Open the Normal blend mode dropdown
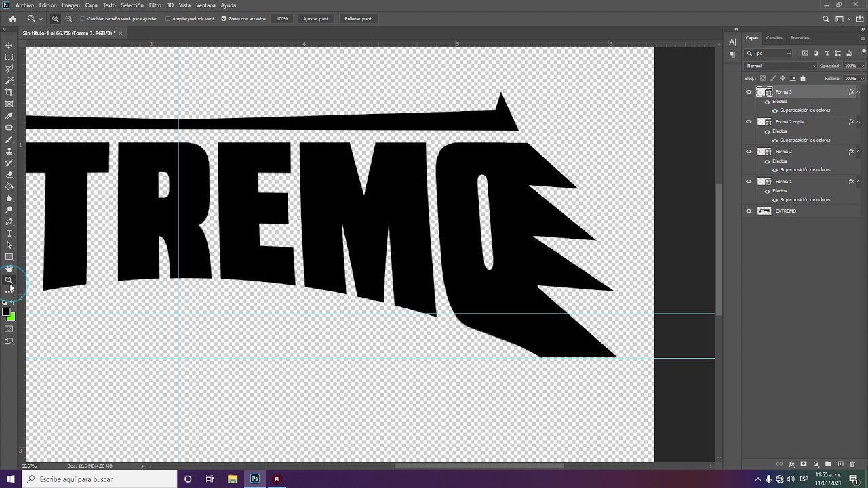Screen dimensions: 868x488 point(781,66)
